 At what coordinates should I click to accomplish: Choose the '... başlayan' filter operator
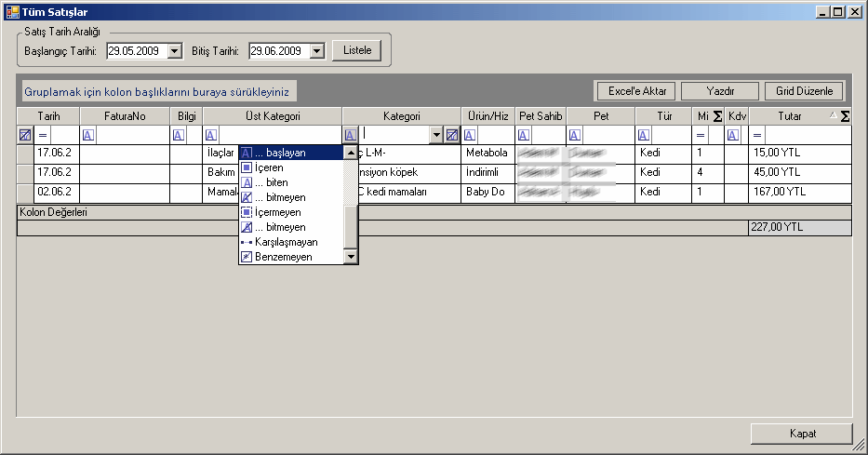point(292,153)
